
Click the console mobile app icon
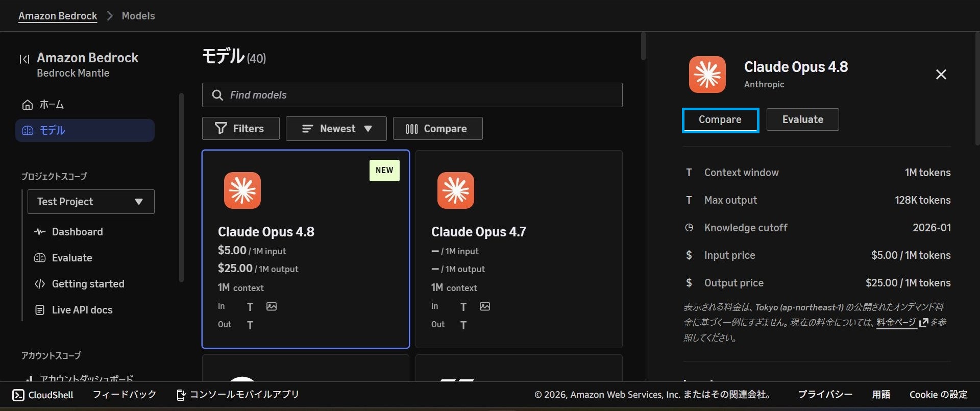(x=181, y=395)
